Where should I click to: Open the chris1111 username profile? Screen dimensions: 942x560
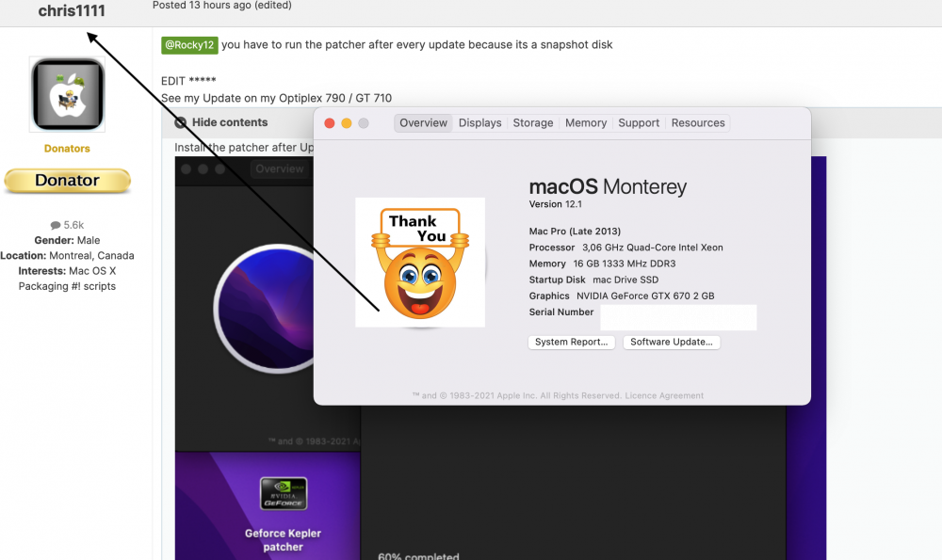(72, 10)
